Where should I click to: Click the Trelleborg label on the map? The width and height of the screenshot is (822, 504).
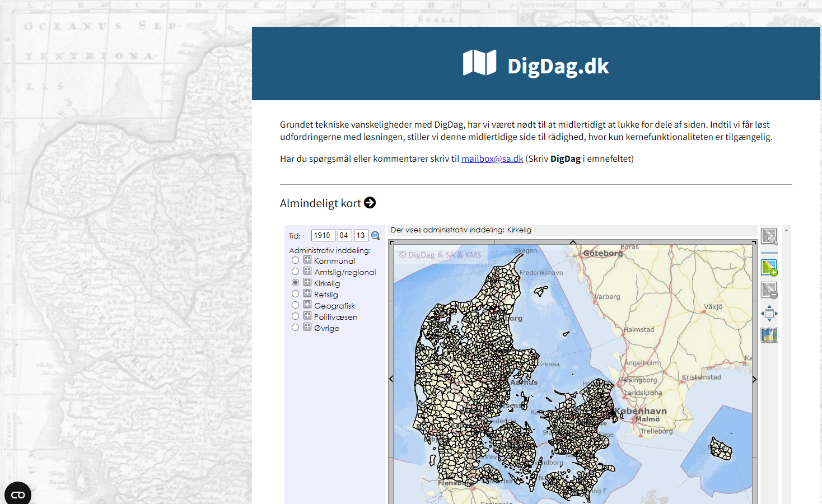click(x=657, y=431)
